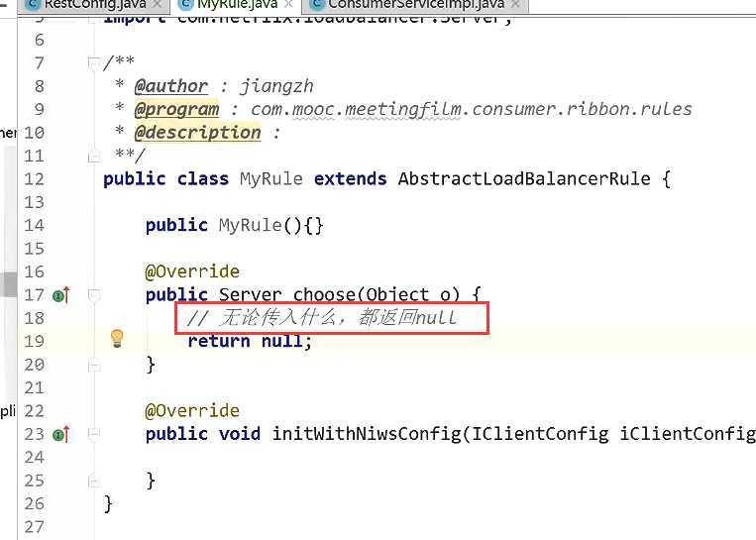Click the return null statement
The height and width of the screenshot is (540, 756).
250,342
